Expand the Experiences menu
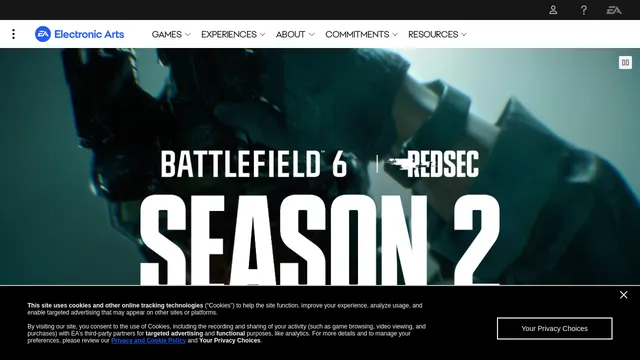The width and height of the screenshot is (640, 360). click(233, 34)
